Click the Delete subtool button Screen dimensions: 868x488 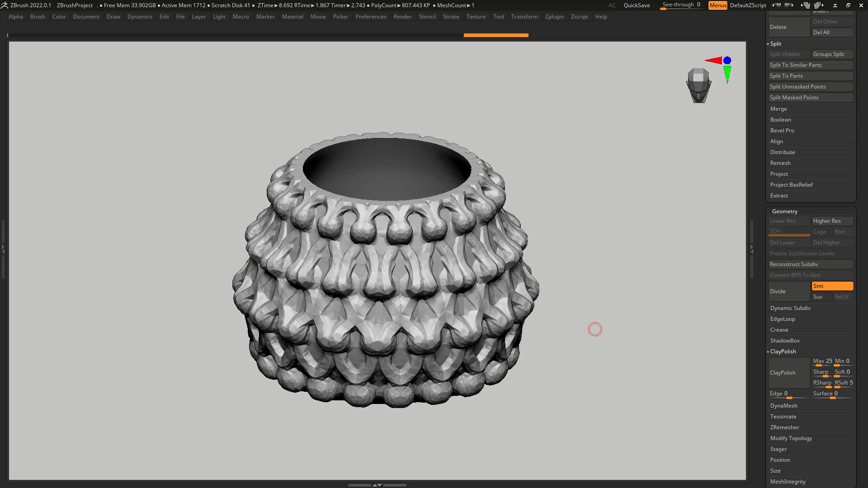[x=789, y=27]
